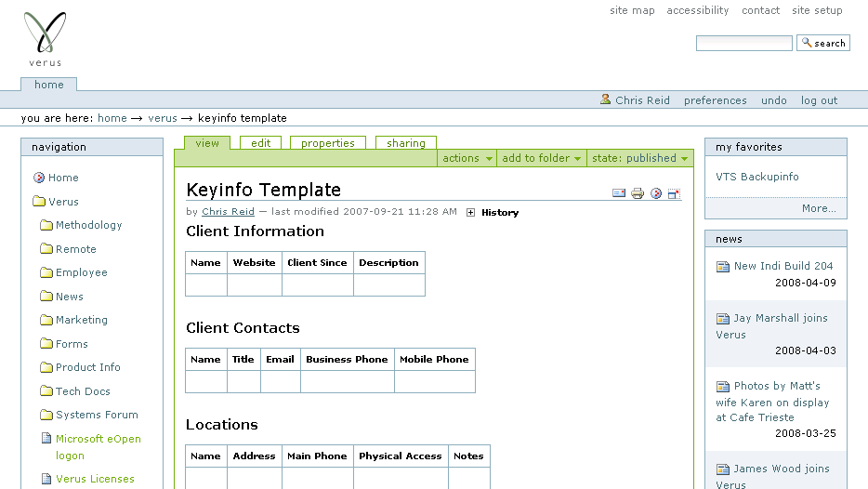
Task: Switch to the edit tab
Action: tap(261, 143)
